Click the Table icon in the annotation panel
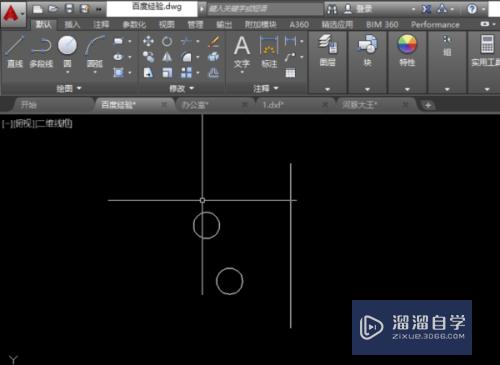The image size is (500, 365). (x=290, y=73)
